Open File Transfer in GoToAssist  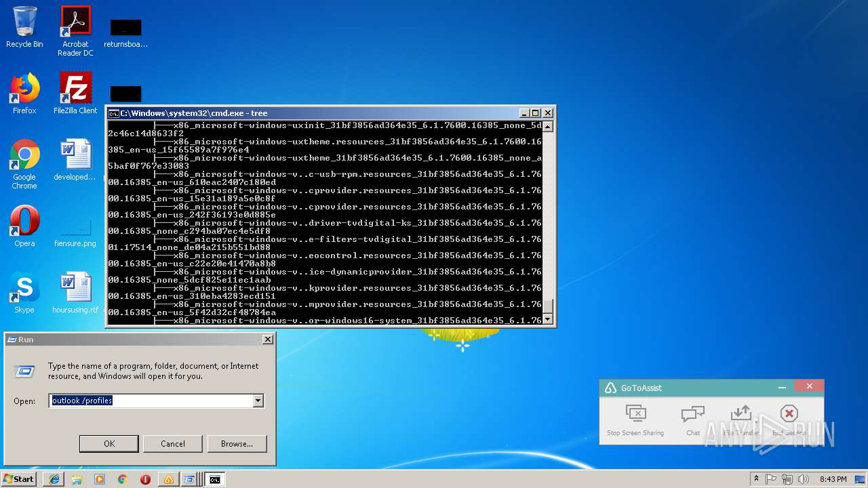(x=741, y=420)
